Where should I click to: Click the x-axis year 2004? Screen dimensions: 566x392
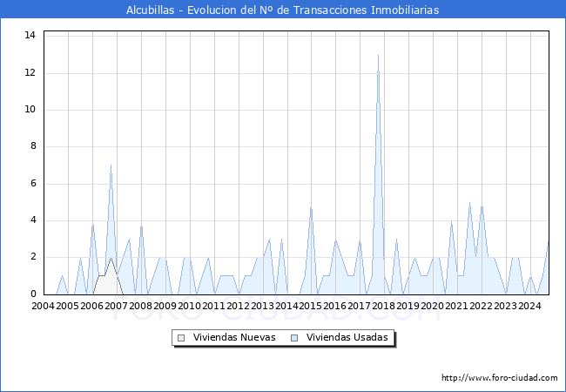(x=43, y=306)
